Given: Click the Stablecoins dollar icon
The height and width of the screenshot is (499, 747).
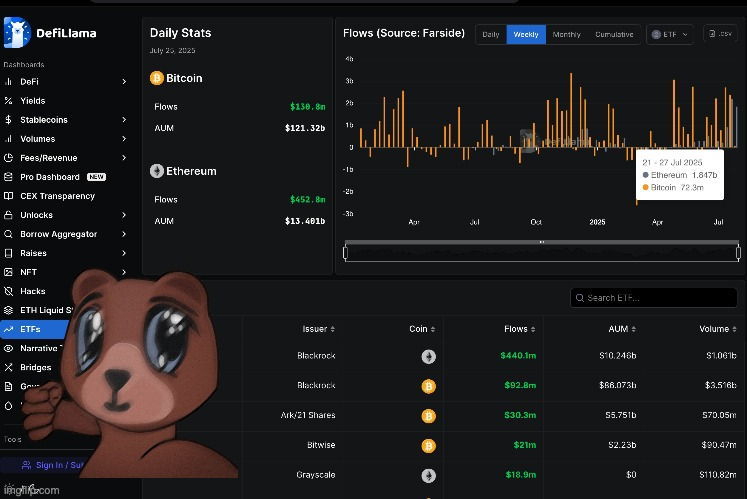Looking at the screenshot, I should [8, 120].
